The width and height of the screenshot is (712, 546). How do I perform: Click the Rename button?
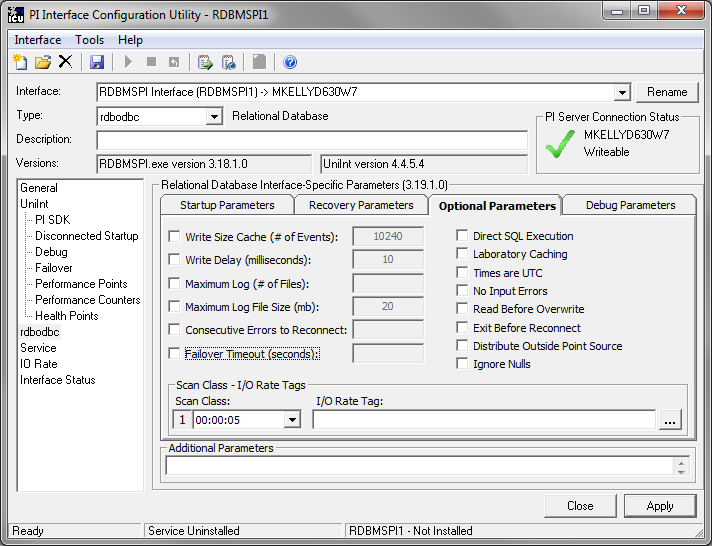667,92
